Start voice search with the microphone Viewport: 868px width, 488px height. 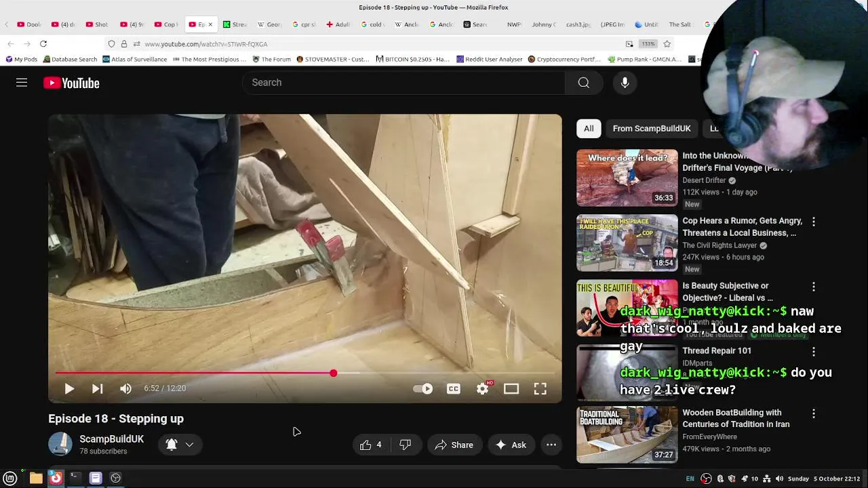625,83
